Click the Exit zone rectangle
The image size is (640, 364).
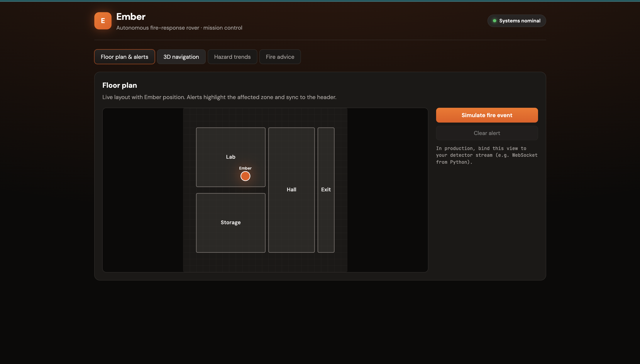point(326,189)
